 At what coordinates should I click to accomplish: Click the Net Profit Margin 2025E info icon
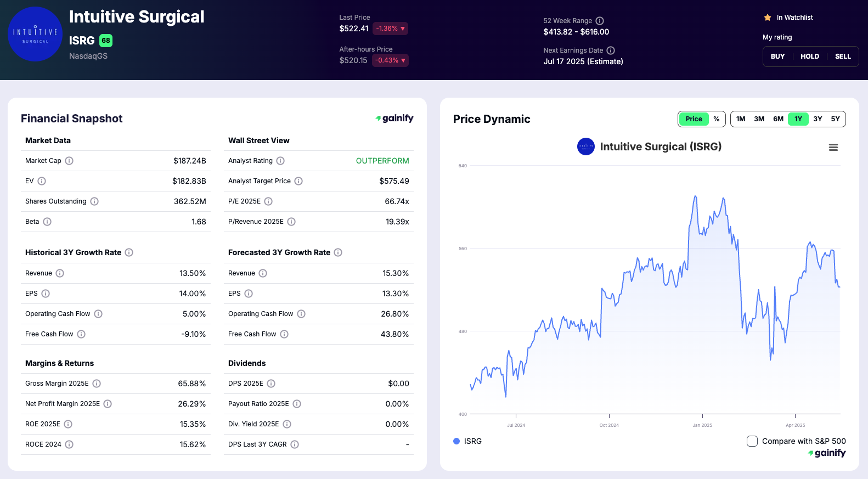pos(108,404)
